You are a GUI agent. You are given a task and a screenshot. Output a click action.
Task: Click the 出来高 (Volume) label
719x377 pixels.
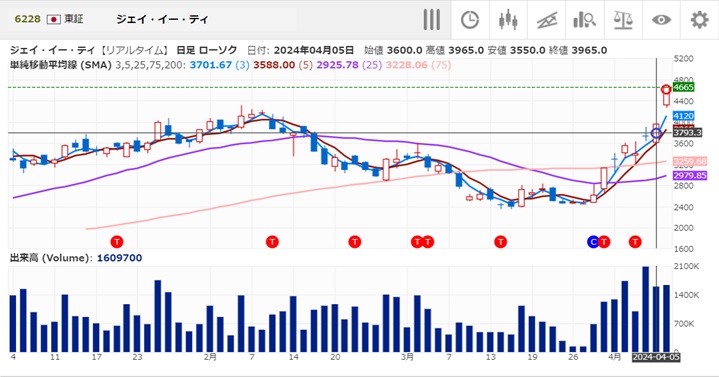click(51, 258)
